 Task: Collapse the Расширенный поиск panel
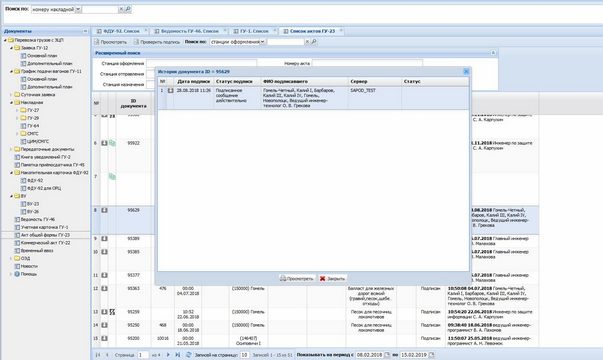point(493,53)
